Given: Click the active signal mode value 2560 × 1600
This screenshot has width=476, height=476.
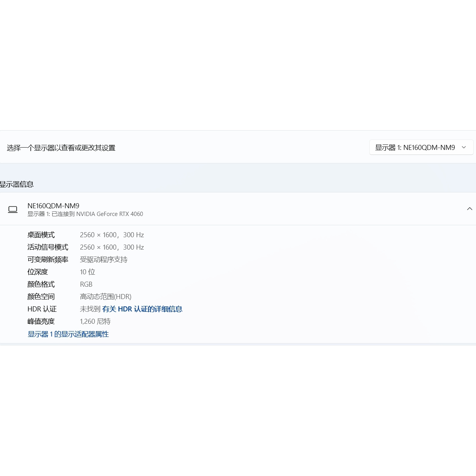Looking at the screenshot, I should (x=112, y=247).
